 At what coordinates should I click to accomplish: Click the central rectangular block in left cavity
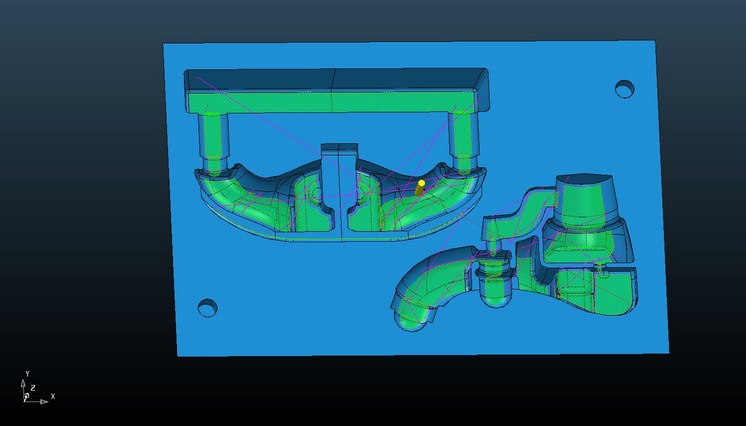337,170
